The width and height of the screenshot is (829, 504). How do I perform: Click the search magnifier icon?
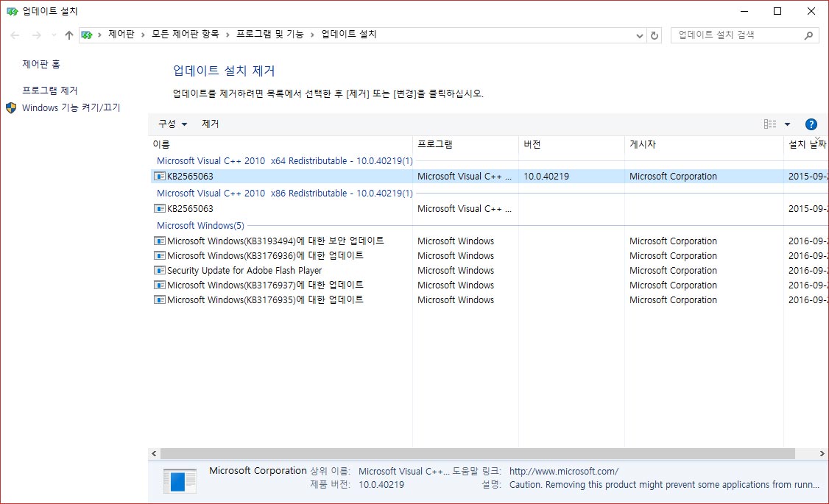pos(808,35)
